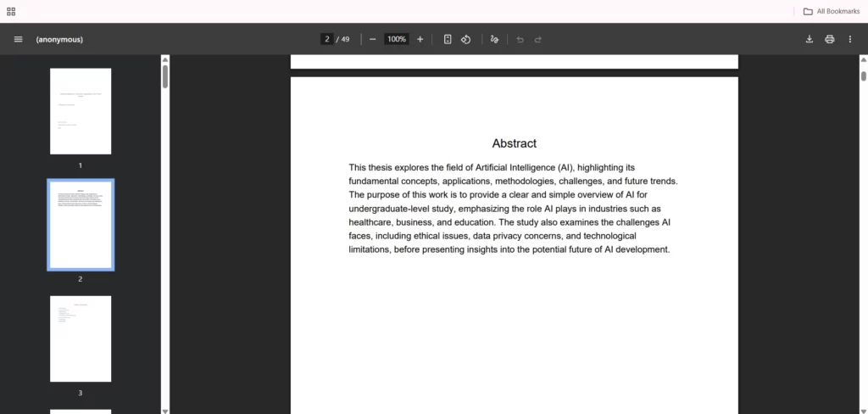Rotate the document counterclockwise
Screen dimensions: 868x414
click(x=465, y=39)
